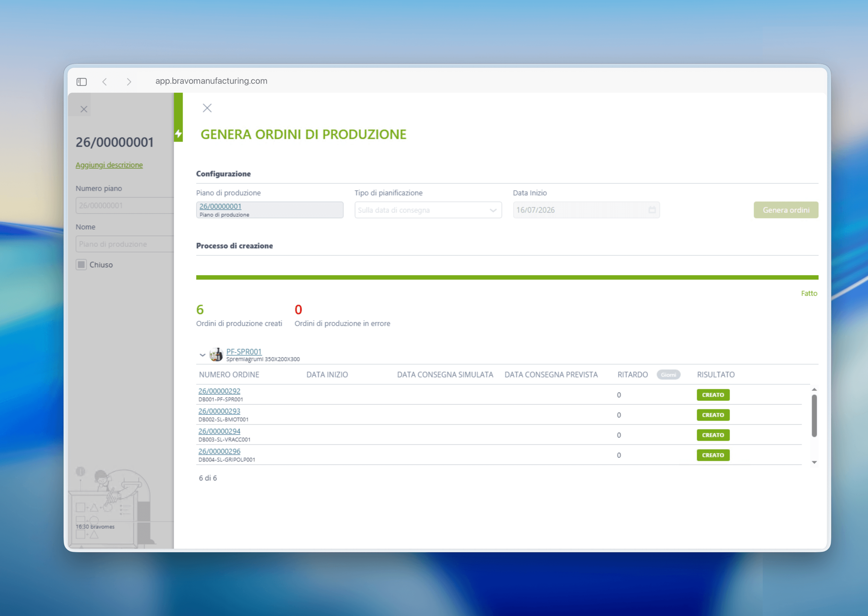Click Spremiagrumi 350X200X300 description text
The image size is (868, 616).
[x=263, y=359]
